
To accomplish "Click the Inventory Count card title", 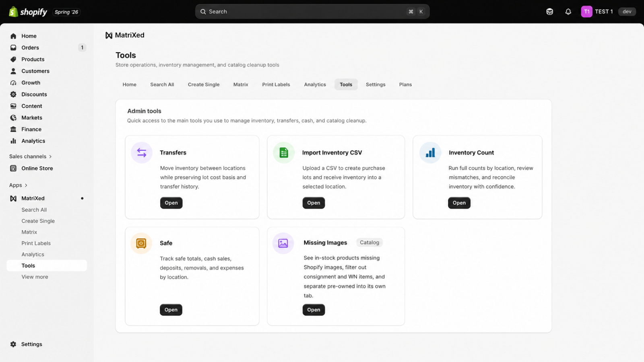I will (471, 152).
